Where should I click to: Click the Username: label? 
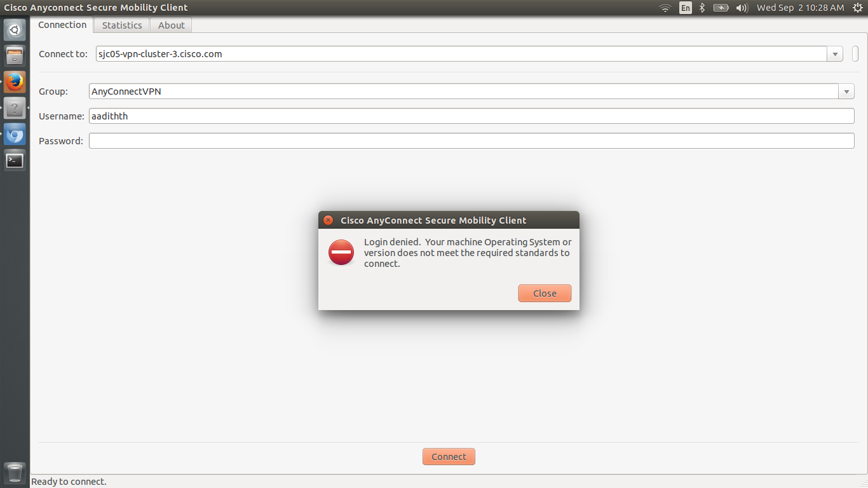point(61,116)
